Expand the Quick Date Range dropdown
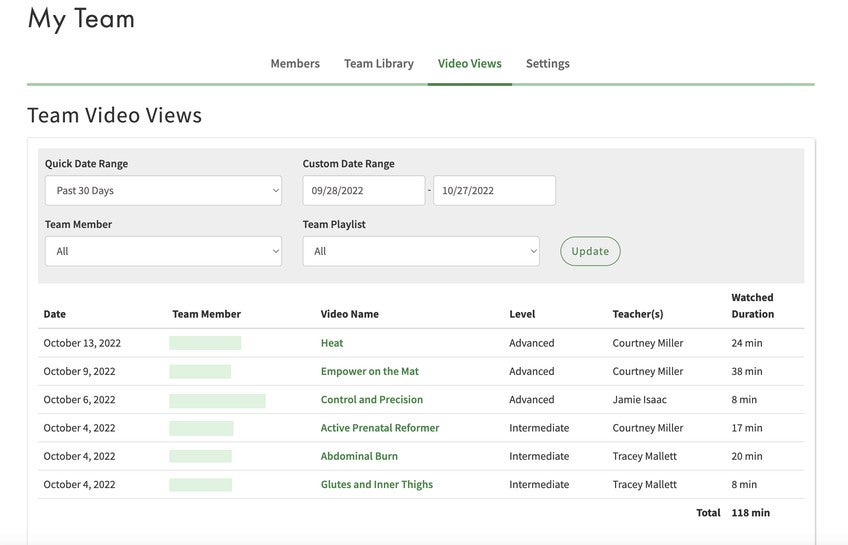The width and height of the screenshot is (848, 545). (x=163, y=191)
